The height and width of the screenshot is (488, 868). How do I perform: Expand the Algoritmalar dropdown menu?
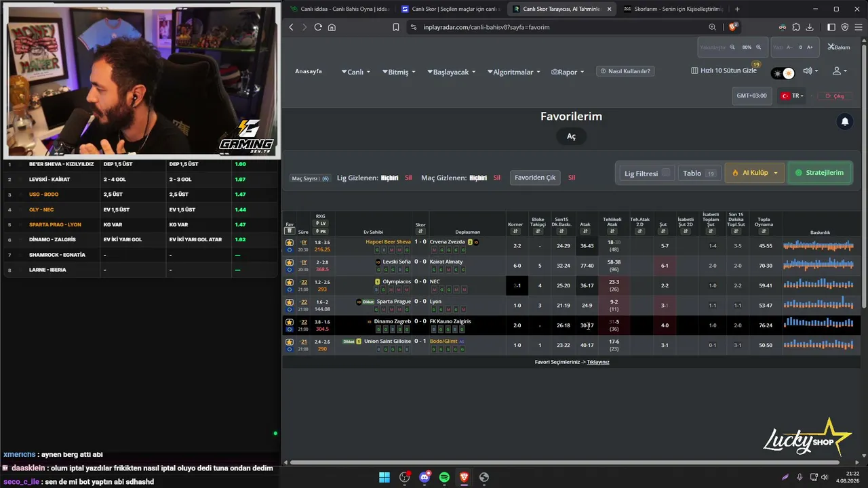point(514,72)
